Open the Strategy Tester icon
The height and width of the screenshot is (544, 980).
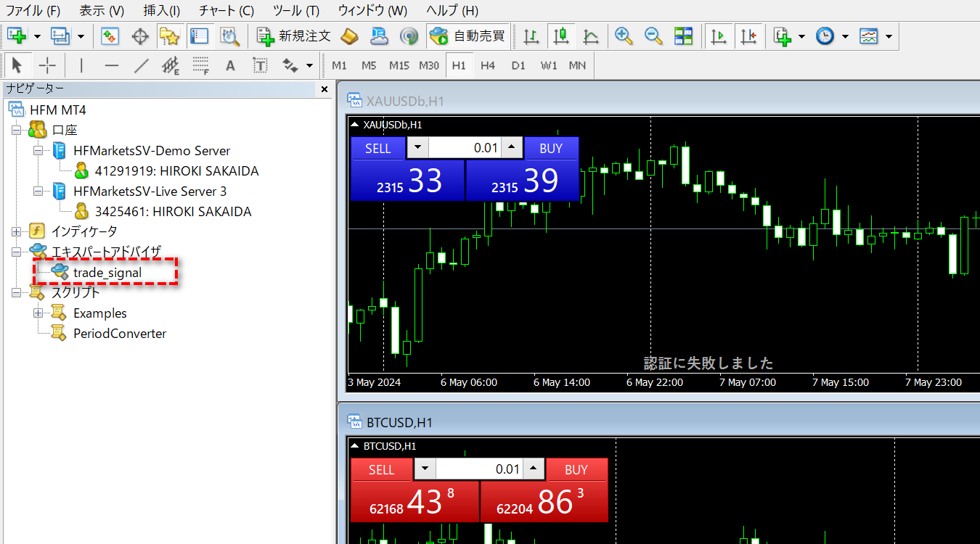coord(229,35)
